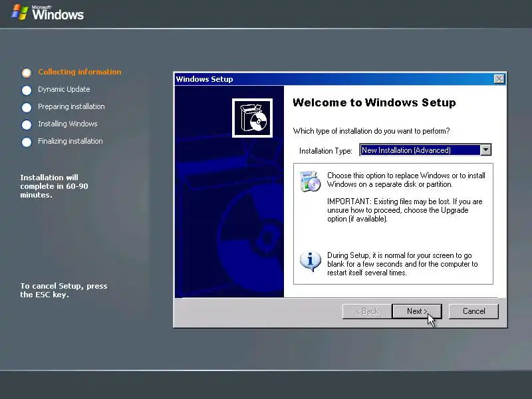532x399 pixels.
Task: Click the 'During Setup, it is normal' note
Action: coord(402,264)
